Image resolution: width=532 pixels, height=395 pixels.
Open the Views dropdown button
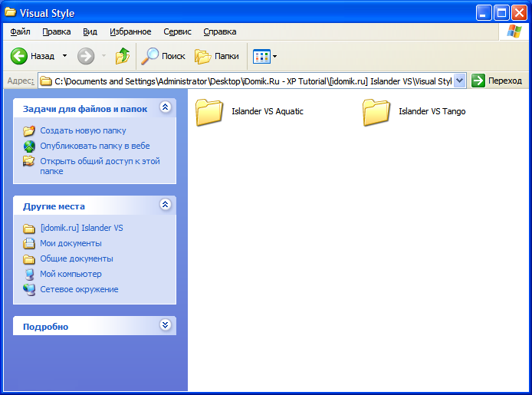click(265, 56)
